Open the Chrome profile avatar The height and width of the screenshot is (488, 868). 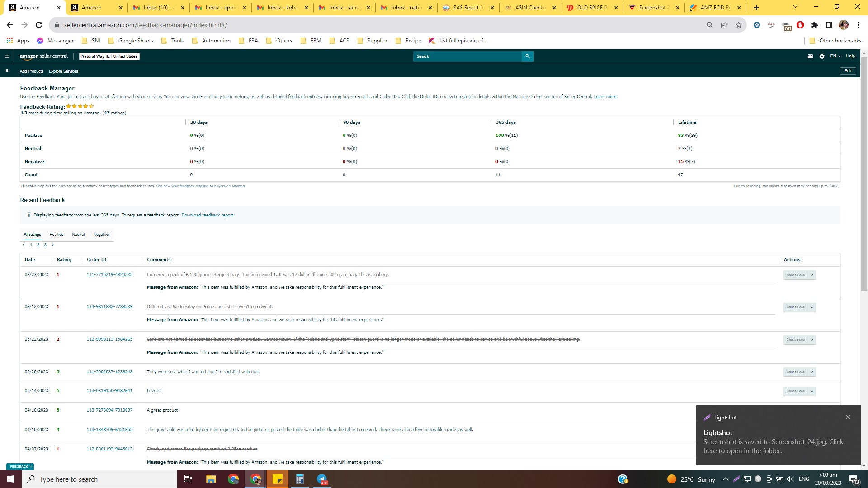tap(844, 25)
